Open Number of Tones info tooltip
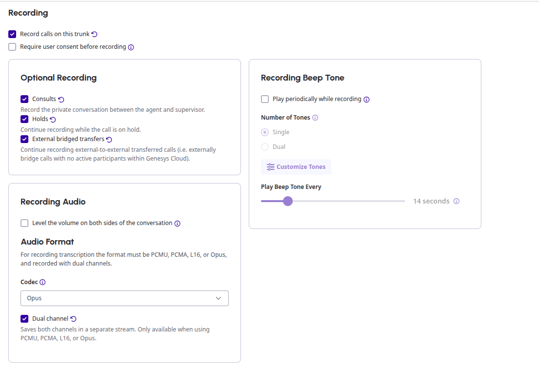This screenshot has width=539, height=392. pos(315,118)
